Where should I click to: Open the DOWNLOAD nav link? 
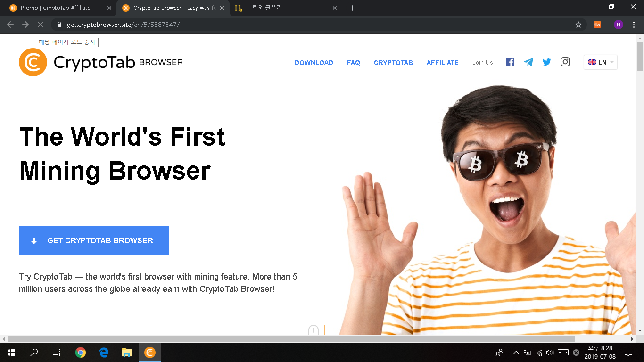(314, 63)
